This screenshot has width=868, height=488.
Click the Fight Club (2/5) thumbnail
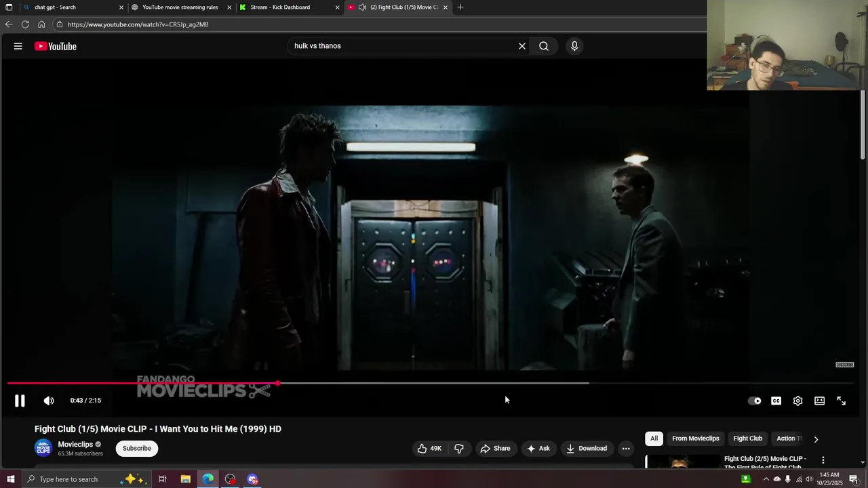pyautogui.click(x=682, y=462)
